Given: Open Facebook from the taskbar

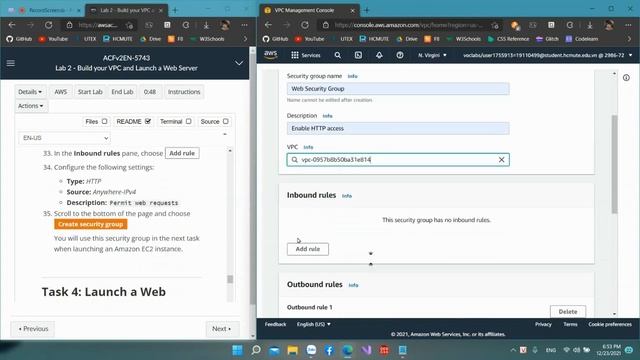Looking at the screenshot, I should pyautogui.click(x=329, y=350).
